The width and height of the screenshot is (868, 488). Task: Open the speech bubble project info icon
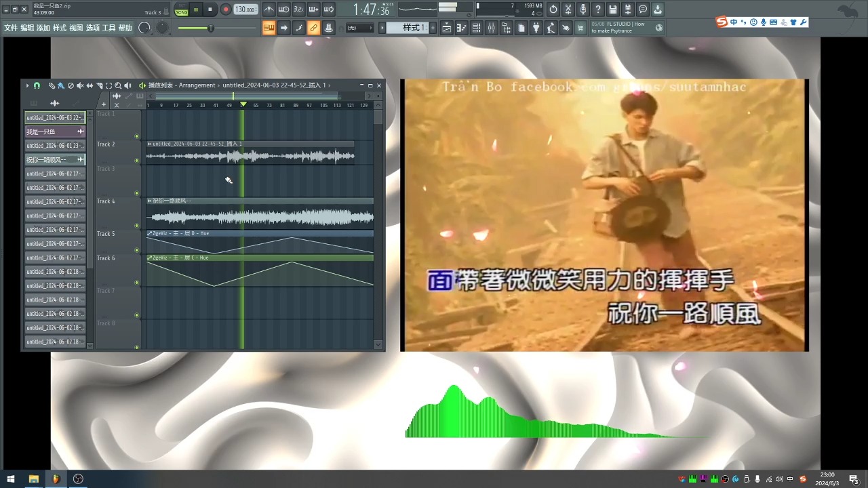click(643, 9)
